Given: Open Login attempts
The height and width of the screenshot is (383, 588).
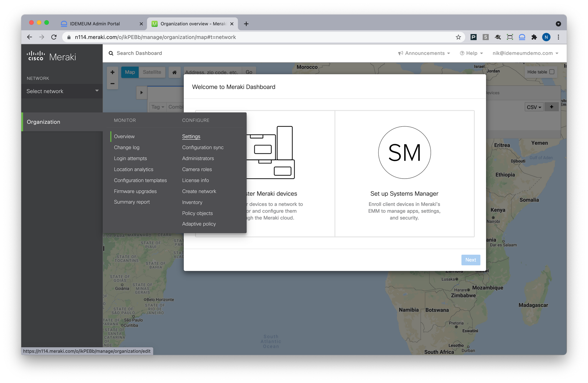Looking at the screenshot, I should click(130, 158).
